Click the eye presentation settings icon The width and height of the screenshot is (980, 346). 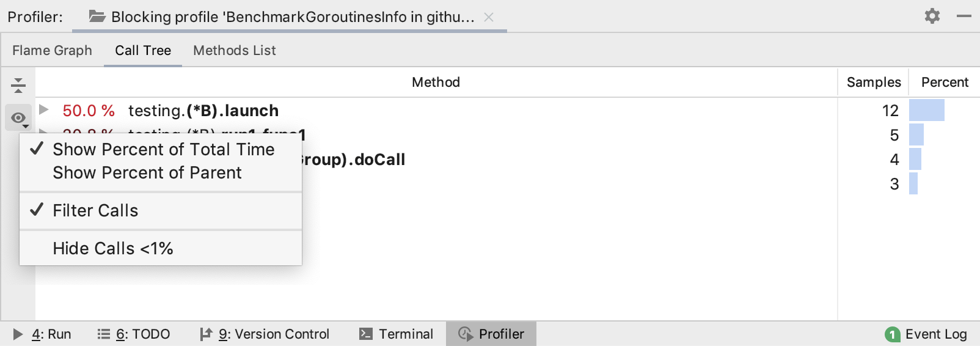(18, 117)
